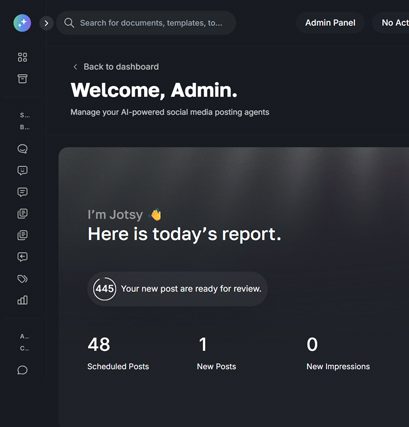Click the C... sidebar section label
This screenshot has height=427, width=409.
[x=24, y=349]
